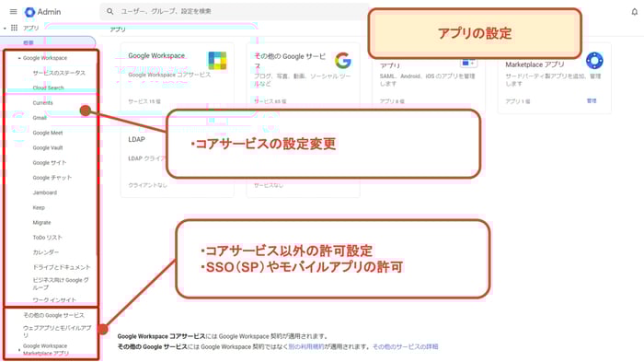This screenshot has height=362, width=644.
Task: Open the Google Workspace card title
Action: (x=156, y=55)
